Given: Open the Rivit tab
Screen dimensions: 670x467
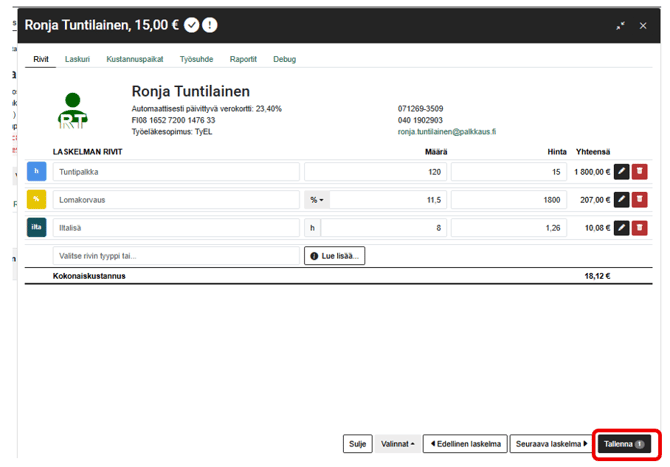Looking at the screenshot, I should pyautogui.click(x=41, y=59).
